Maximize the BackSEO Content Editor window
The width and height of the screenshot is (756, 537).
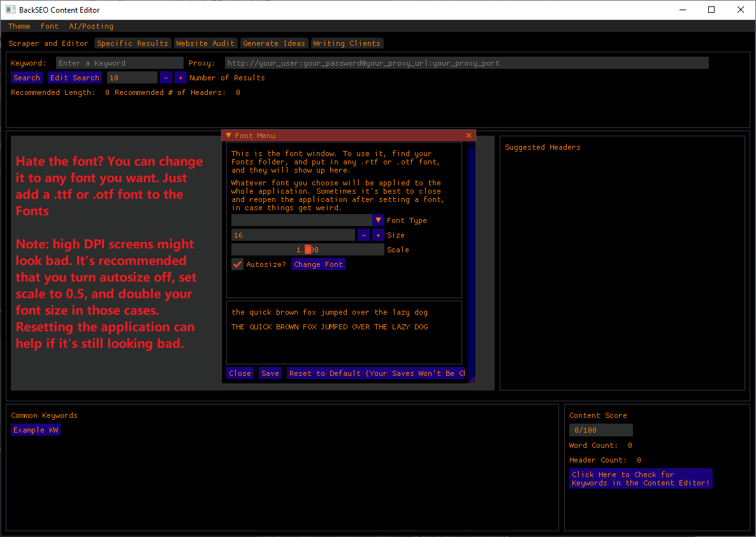pos(711,10)
